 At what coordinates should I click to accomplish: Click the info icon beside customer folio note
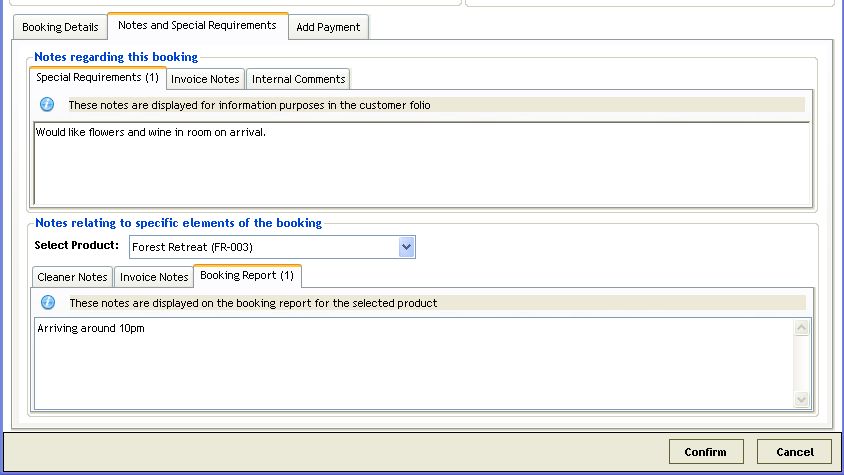point(47,104)
